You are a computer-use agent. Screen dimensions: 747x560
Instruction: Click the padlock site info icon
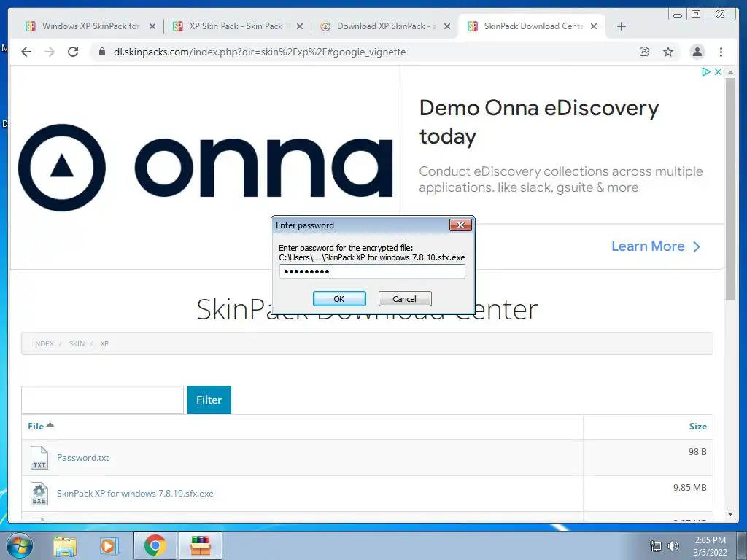101,52
